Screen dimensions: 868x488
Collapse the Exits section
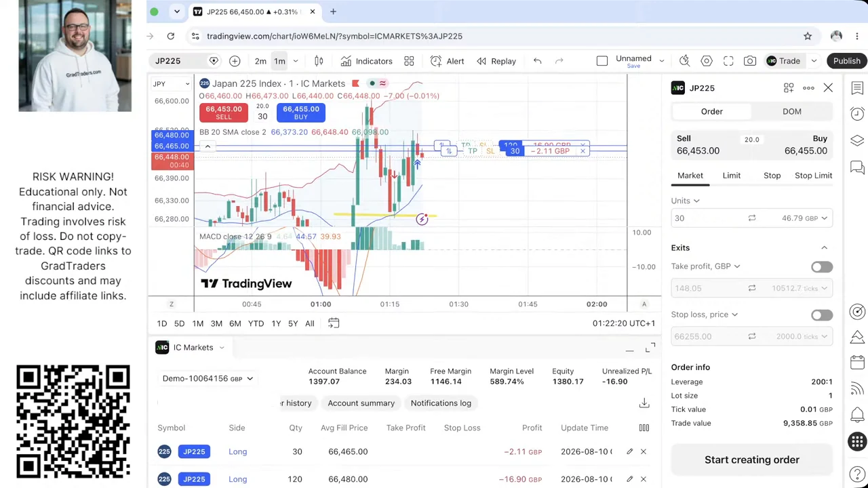825,248
